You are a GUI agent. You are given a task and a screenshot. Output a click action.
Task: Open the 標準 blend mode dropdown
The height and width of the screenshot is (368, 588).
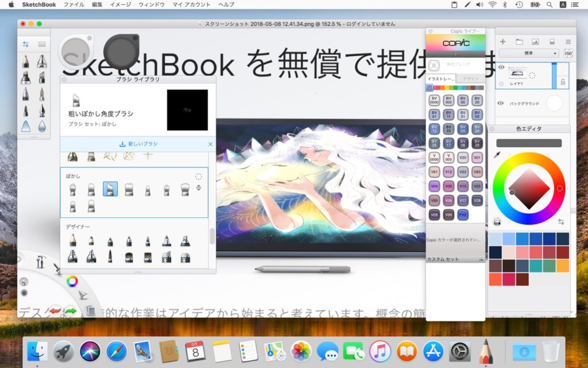coord(528,53)
